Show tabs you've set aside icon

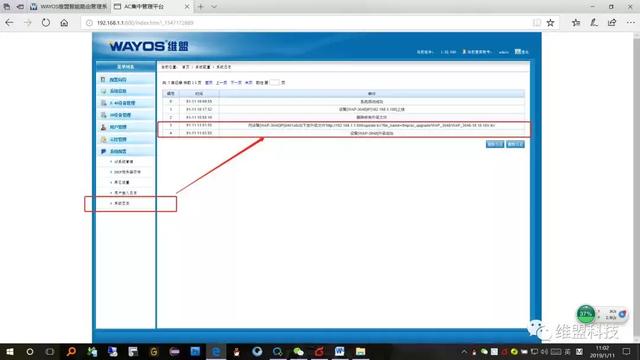pyautogui.click(x=7, y=7)
